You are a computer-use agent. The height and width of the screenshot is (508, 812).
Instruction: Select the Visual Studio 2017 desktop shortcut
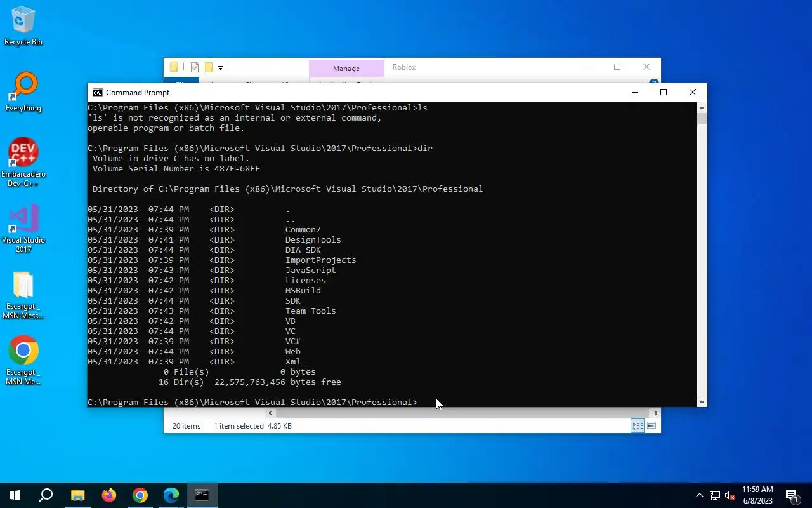click(23, 229)
